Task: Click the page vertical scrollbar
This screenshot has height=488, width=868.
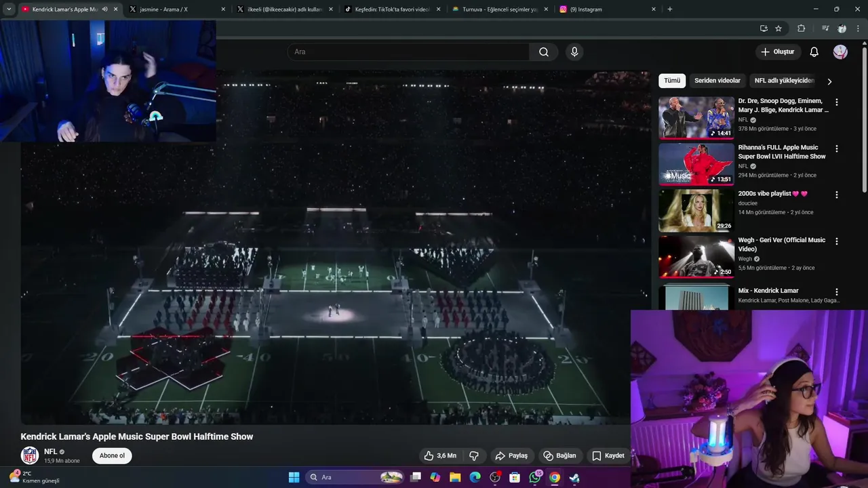Action: coord(865,119)
